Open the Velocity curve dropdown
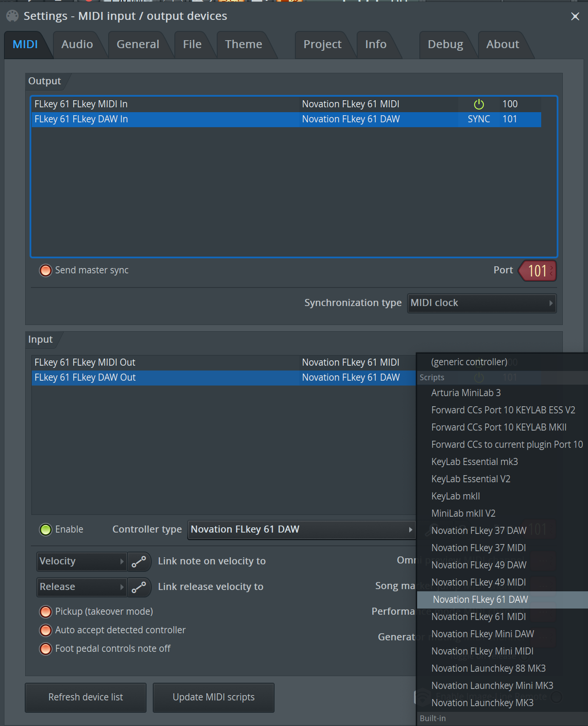The image size is (588, 726). pyautogui.click(x=82, y=561)
